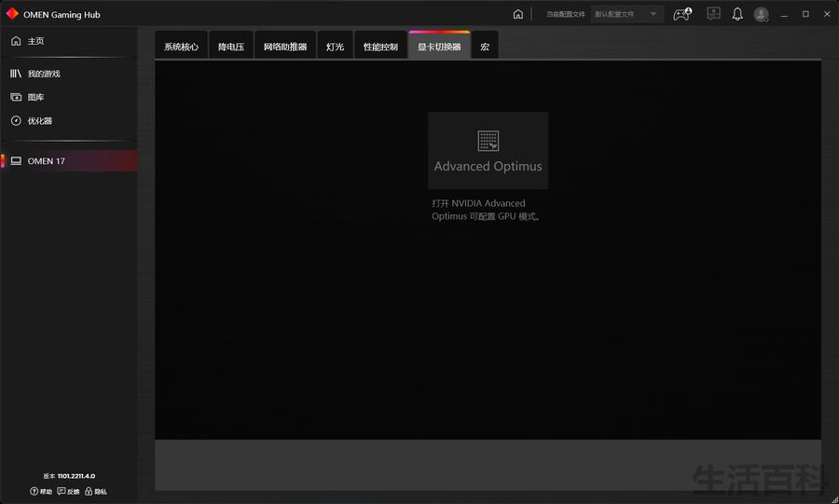Open notifications bell icon

737,14
